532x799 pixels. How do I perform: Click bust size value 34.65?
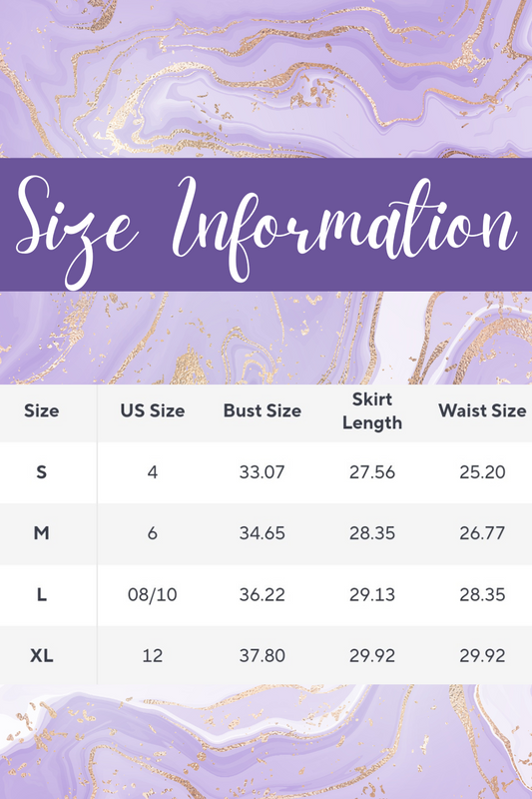click(x=263, y=533)
